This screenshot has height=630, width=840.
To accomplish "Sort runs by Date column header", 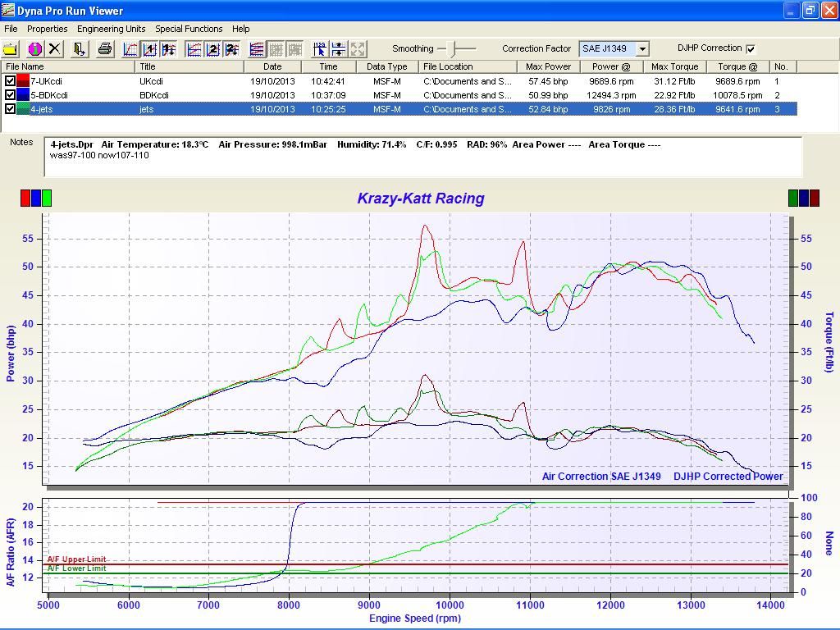I will [x=272, y=66].
